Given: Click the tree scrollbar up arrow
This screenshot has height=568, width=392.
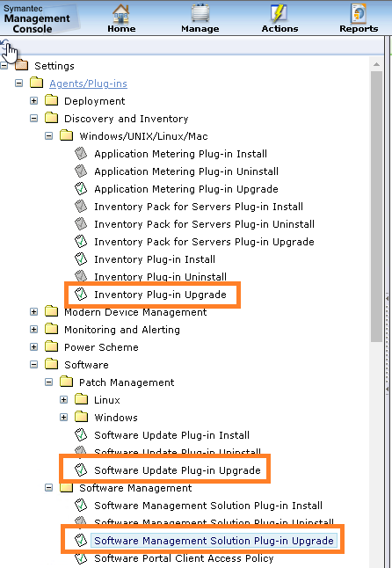Looking at the screenshot, I should point(376,64).
